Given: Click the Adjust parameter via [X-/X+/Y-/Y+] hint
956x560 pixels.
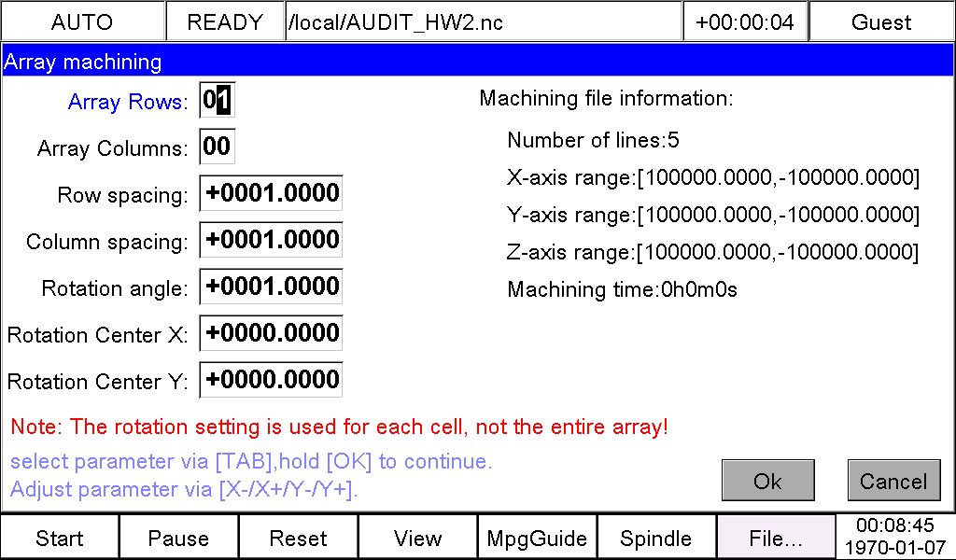Looking at the screenshot, I should coord(184,489).
